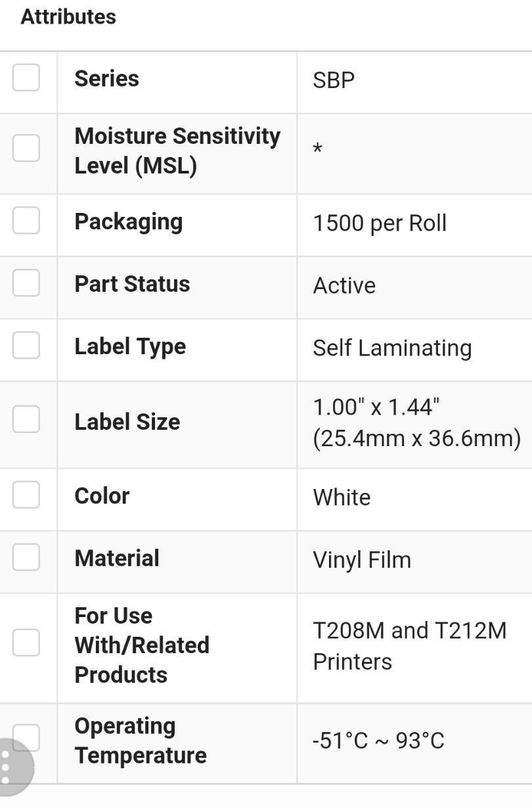Check the Series attribute checkbox
Screen dimensions: 532x807
(x=26, y=78)
